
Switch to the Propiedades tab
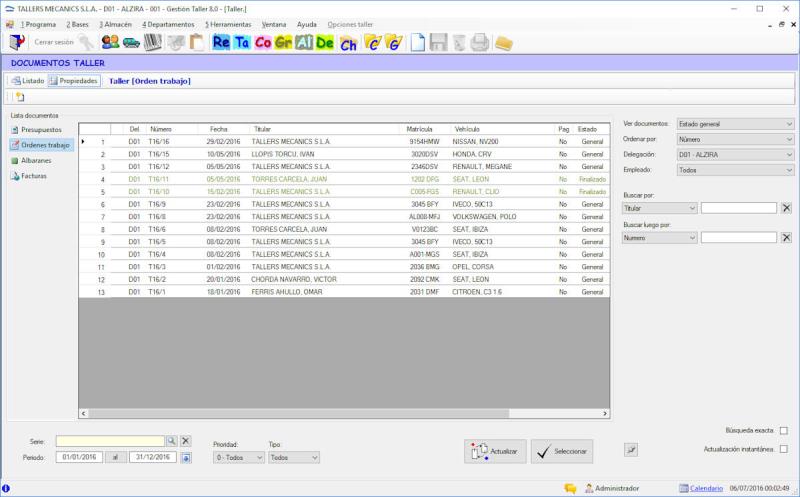pyautogui.click(x=74, y=81)
